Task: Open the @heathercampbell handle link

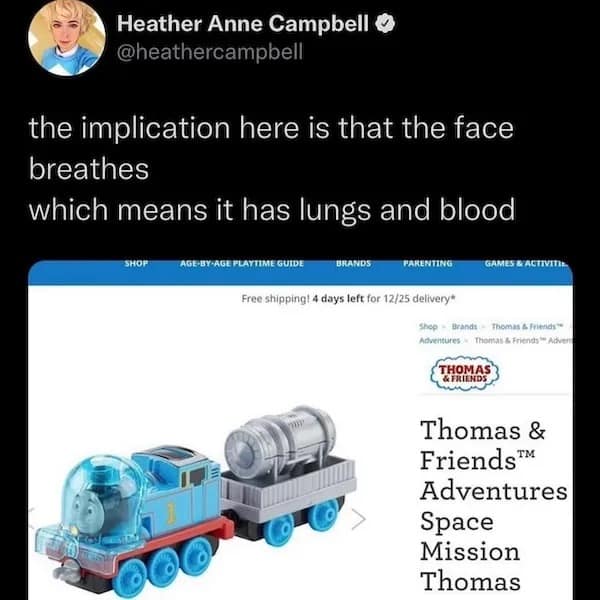Action: [x=210, y=51]
